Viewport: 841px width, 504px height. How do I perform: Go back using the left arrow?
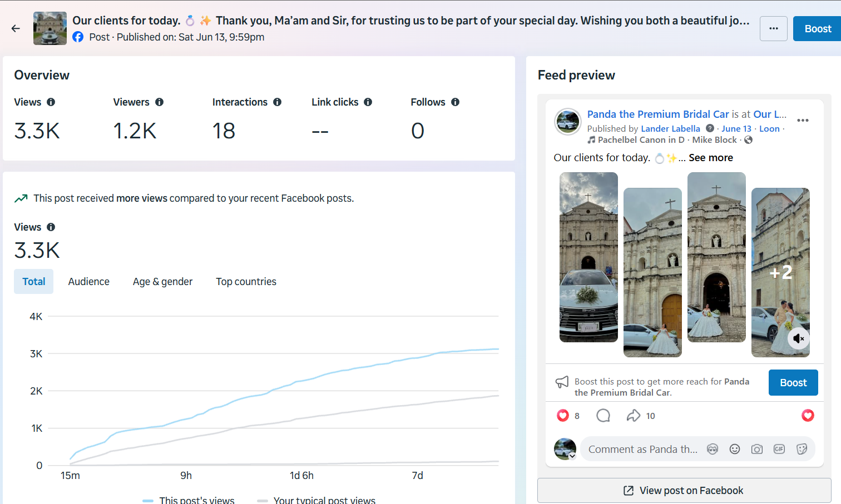(x=16, y=28)
